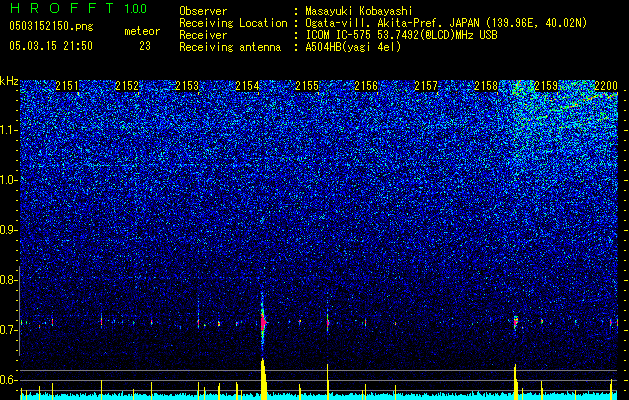Select the Ogata-vill. Akita-Pref. JAPAN location text

[446, 23]
